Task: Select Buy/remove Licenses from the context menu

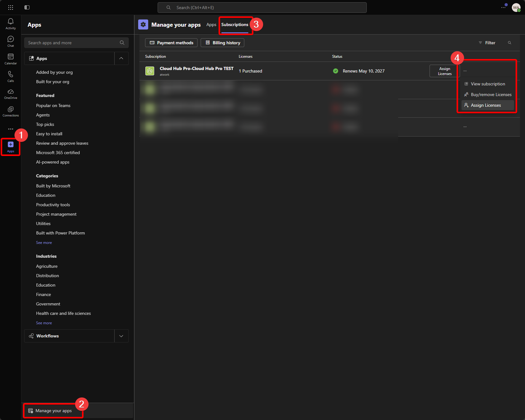Action: [488, 94]
